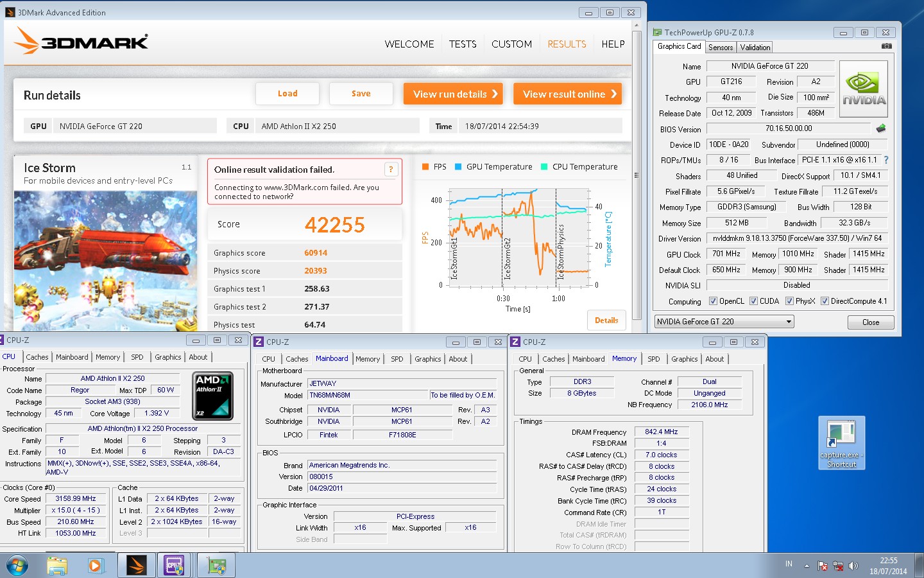
Task: Open the CUSTOM tab in 3DMark
Action: tap(511, 44)
